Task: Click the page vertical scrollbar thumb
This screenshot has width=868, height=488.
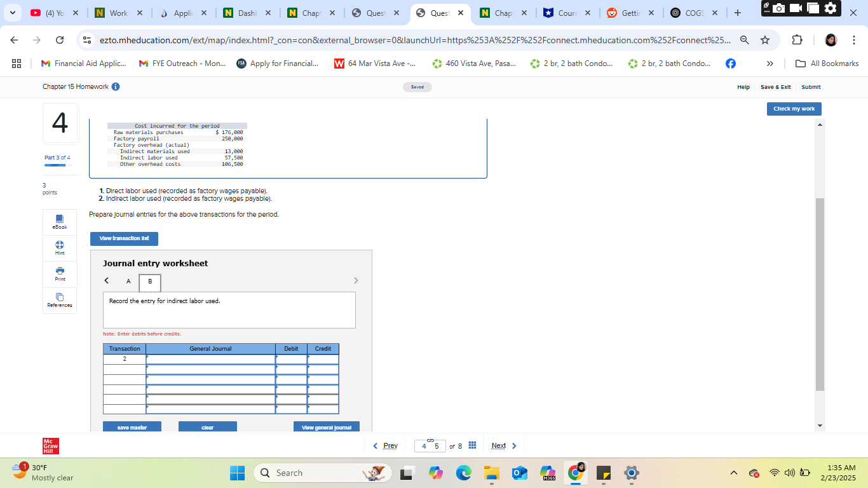Action: click(x=820, y=294)
